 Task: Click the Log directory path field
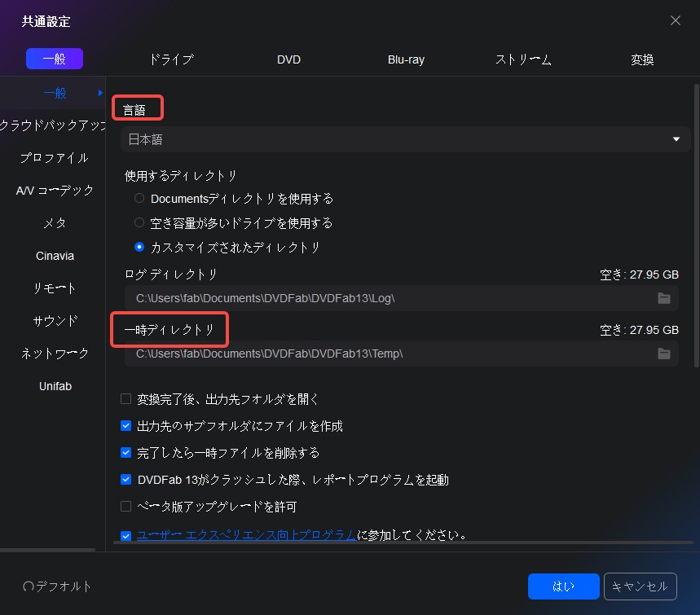click(x=402, y=298)
